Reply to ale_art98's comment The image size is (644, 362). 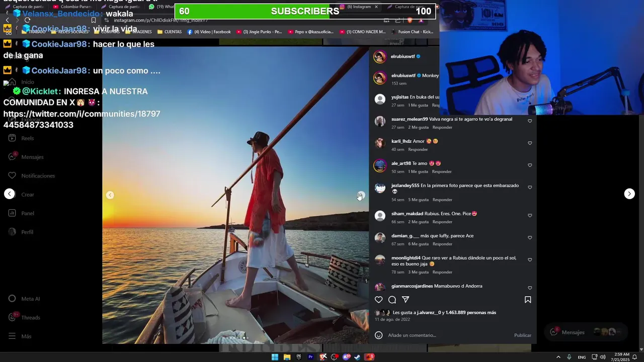(442, 171)
